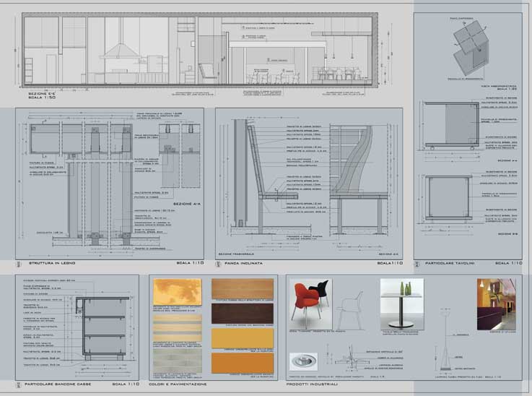This screenshot has width=532, height=396.
Task: Click the wooden structure vertical section drawing
Action: (98, 184)
